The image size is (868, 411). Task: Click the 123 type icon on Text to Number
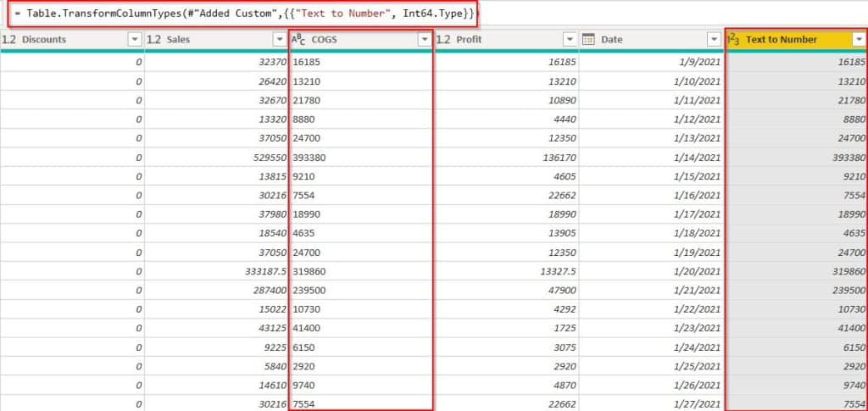coord(732,39)
